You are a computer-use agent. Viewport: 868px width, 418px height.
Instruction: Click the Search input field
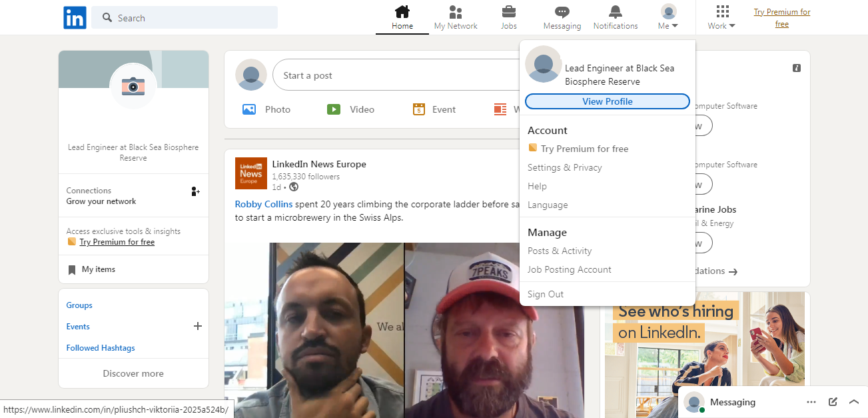coord(185,18)
